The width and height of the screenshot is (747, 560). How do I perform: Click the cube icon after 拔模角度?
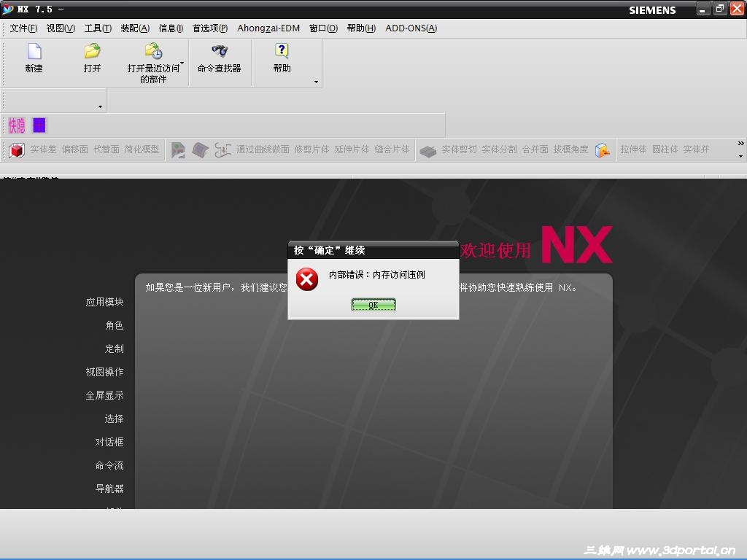coord(602,150)
